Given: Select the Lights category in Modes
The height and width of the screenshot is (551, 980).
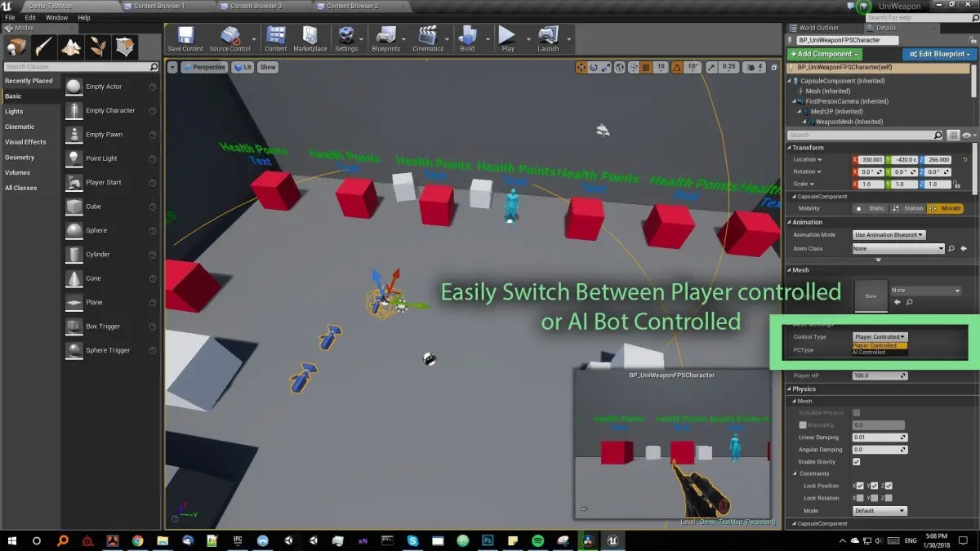Looking at the screenshot, I should pyautogui.click(x=31, y=111).
